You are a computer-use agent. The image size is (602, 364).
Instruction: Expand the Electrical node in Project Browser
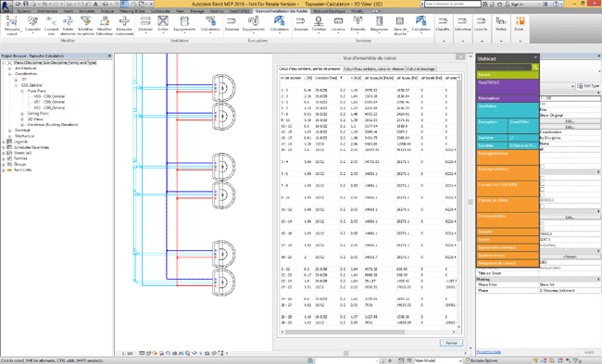(9, 131)
